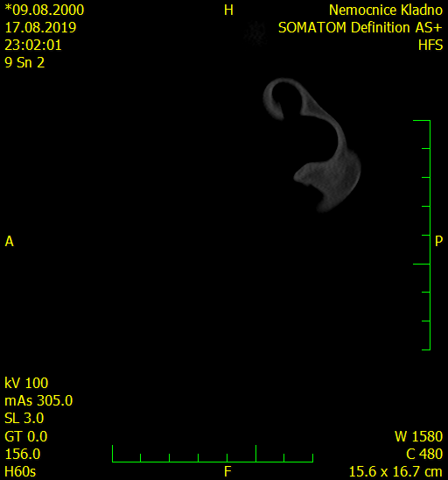Click the W 1580 window width value
The image size is (448, 480).
tap(418, 436)
